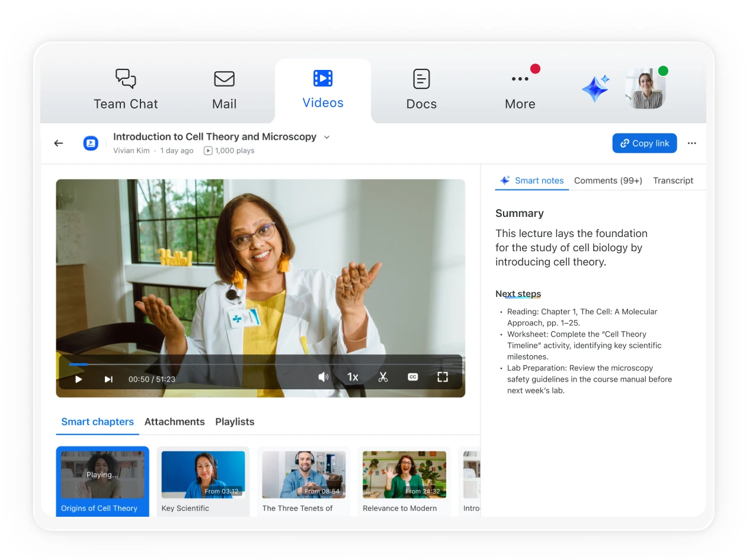Viewport: 746px width, 560px height.
Task: Switch to the Transcript tab
Action: 673,181
